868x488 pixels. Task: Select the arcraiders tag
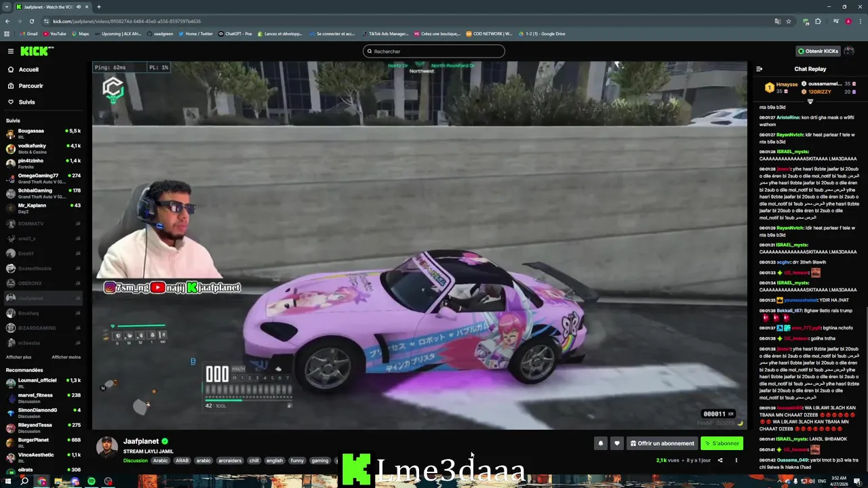[x=230, y=461]
